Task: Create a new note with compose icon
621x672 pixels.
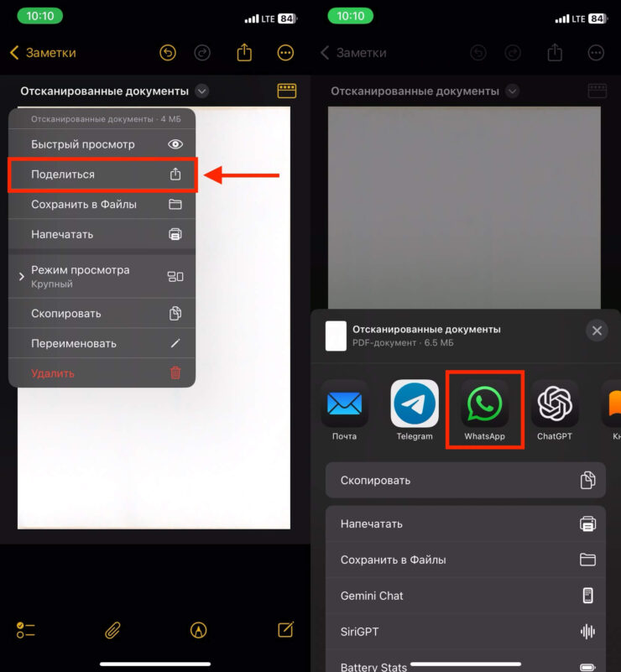Action: click(285, 630)
